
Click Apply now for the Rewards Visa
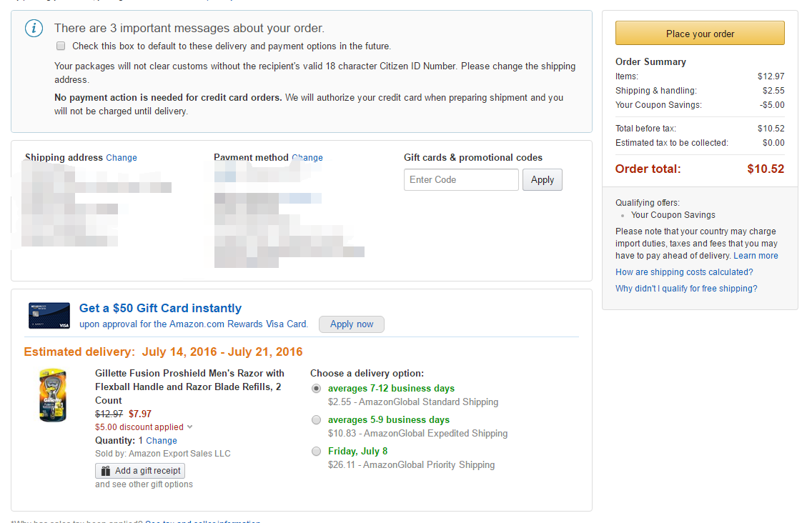(352, 324)
